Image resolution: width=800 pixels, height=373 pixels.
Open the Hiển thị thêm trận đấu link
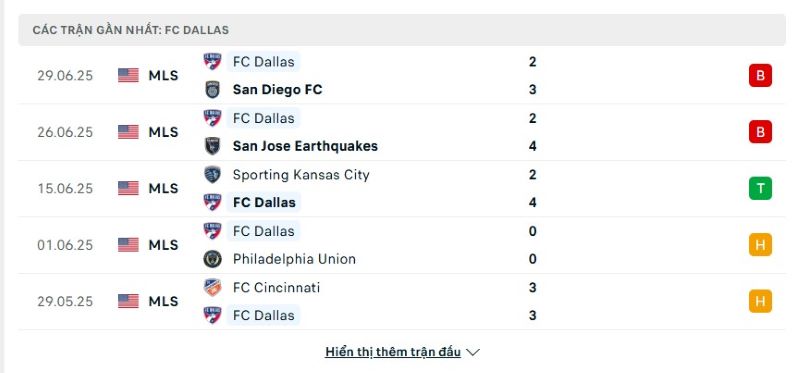[393, 352]
